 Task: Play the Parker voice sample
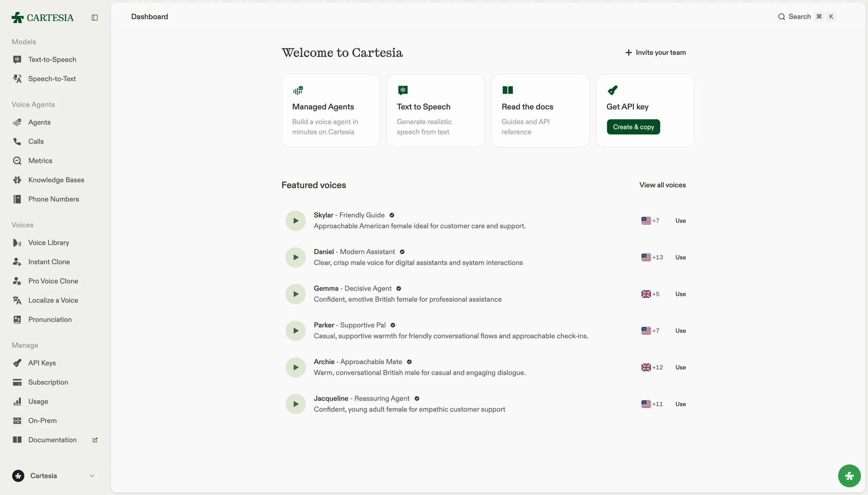tap(295, 331)
